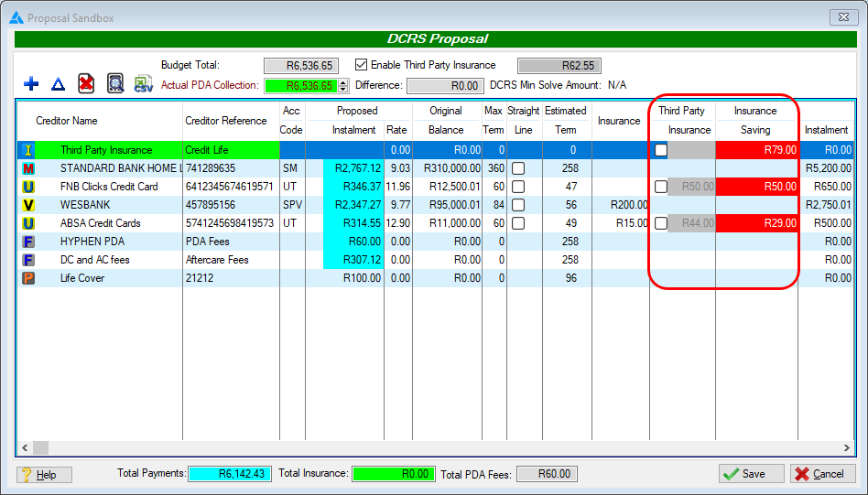Image resolution: width=868 pixels, height=495 pixels.
Task: Click the V icon beside WESBANK
Action: click(28, 205)
